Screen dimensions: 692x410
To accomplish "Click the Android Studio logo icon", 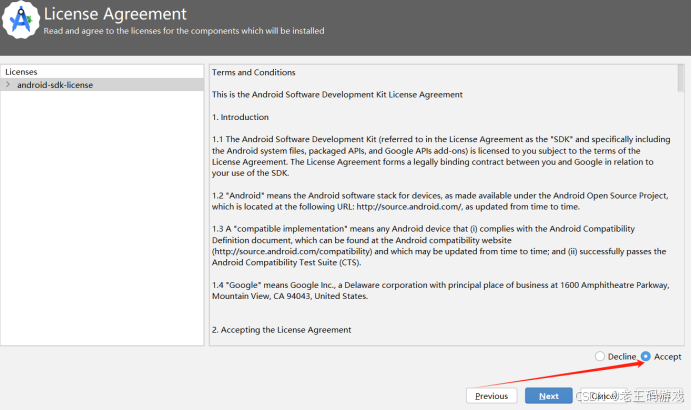I will [x=21, y=19].
